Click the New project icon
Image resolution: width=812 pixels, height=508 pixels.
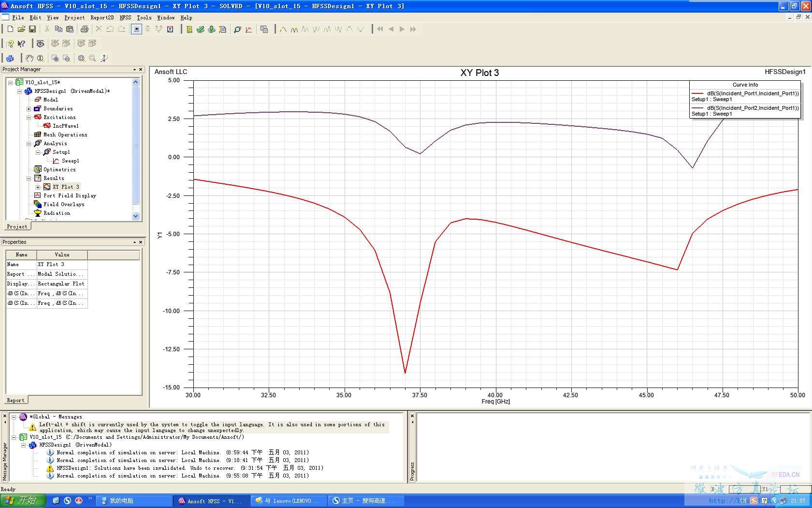point(10,29)
